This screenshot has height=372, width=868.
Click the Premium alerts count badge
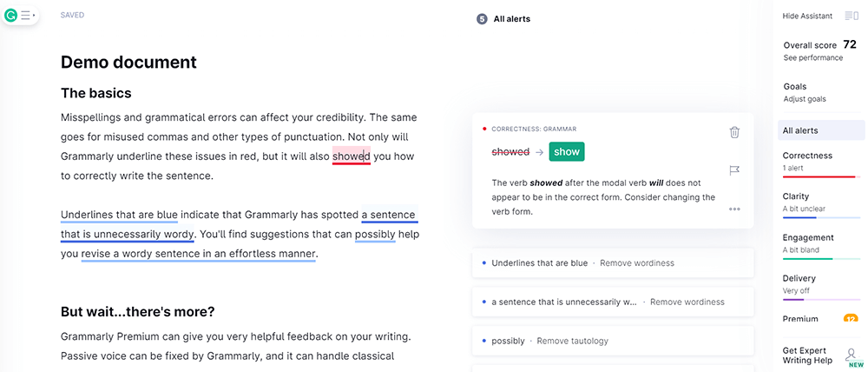click(851, 319)
